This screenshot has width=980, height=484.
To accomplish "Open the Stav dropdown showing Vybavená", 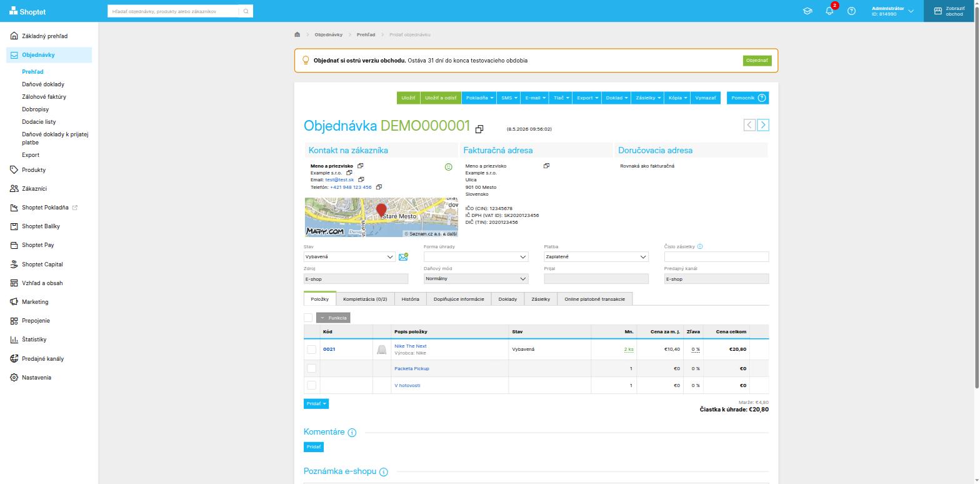I will click(x=349, y=256).
